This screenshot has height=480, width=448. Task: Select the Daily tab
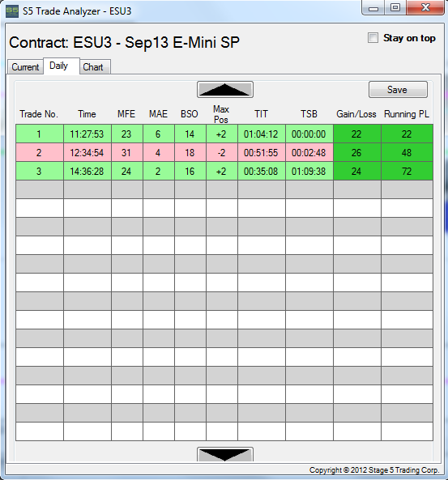pos(62,66)
